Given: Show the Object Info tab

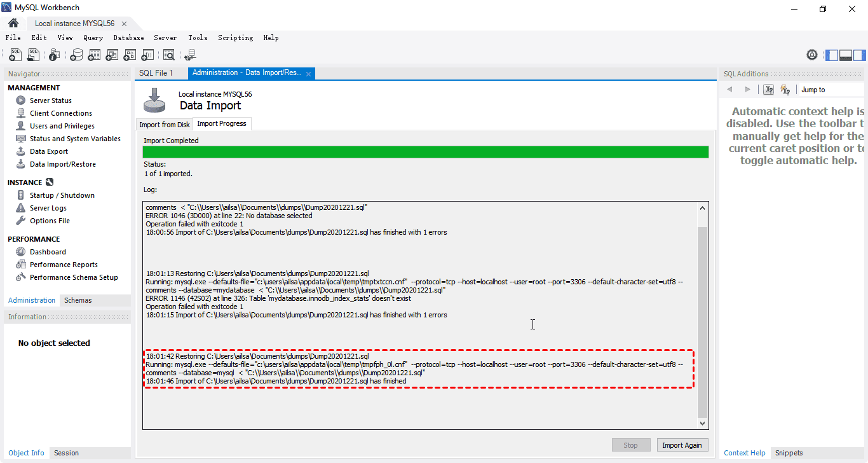Looking at the screenshot, I should (x=27, y=453).
